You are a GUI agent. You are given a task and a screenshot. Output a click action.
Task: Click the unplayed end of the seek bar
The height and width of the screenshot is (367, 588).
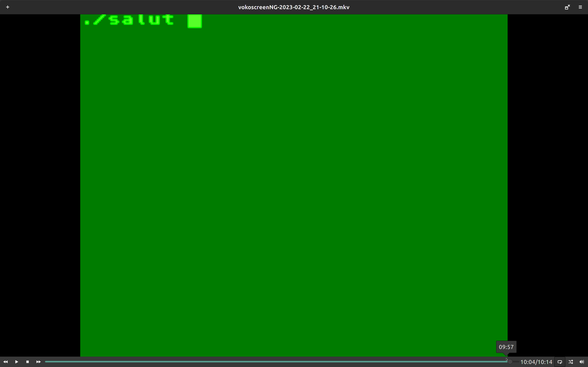(x=516, y=362)
